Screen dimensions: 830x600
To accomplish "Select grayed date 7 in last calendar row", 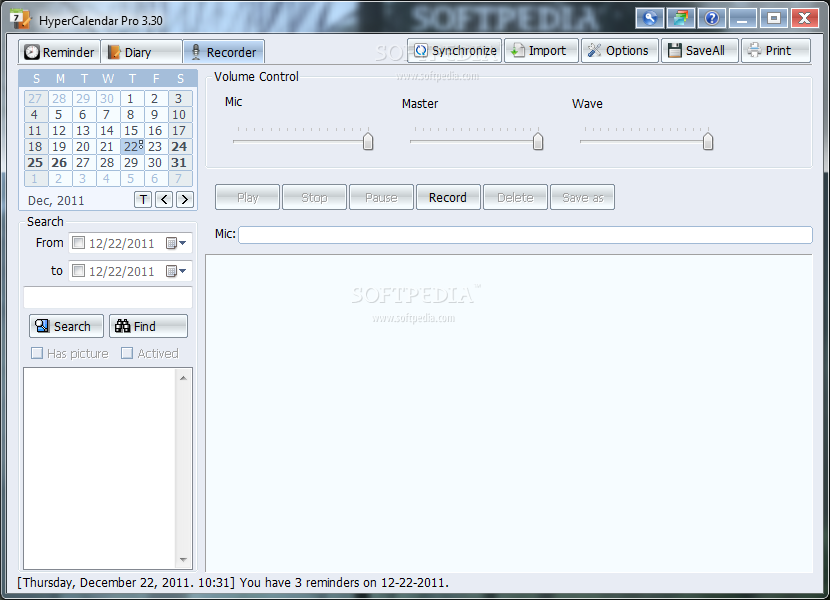I will 179,179.
